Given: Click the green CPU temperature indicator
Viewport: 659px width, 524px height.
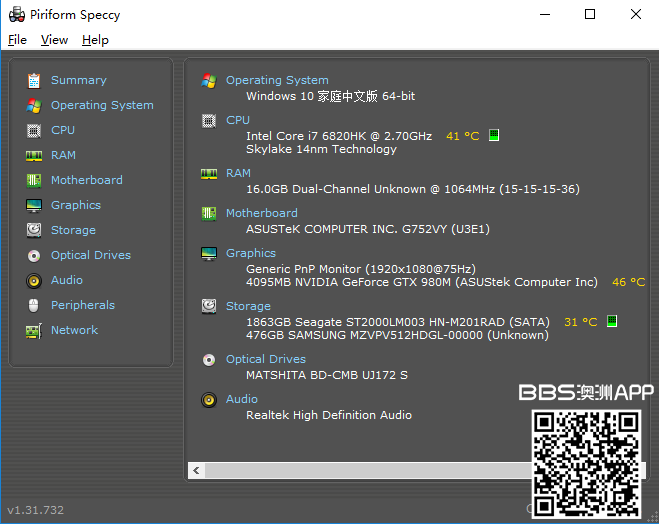Looking at the screenshot, I should click(493, 135).
